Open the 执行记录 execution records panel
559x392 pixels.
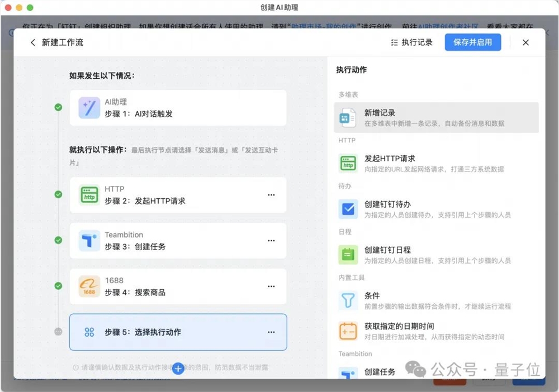pos(411,42)
